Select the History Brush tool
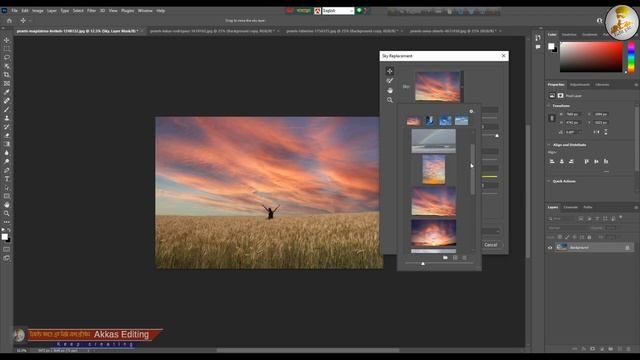 7,127
